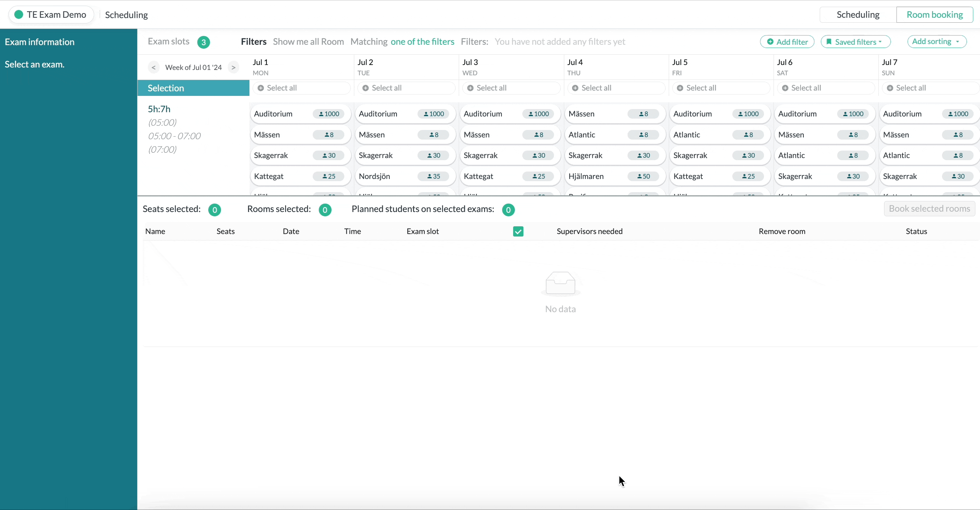
Task: Select all rooms for Jul 6 Saturday
Action: point(825,88)
